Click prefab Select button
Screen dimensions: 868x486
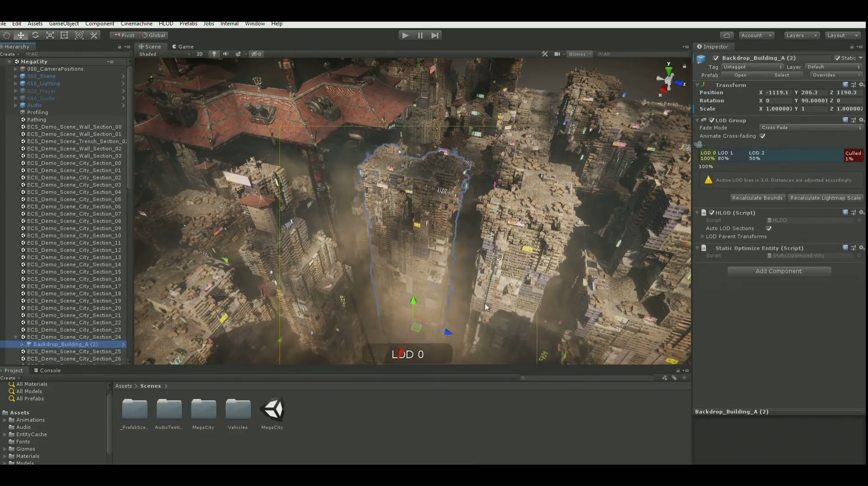781,75
